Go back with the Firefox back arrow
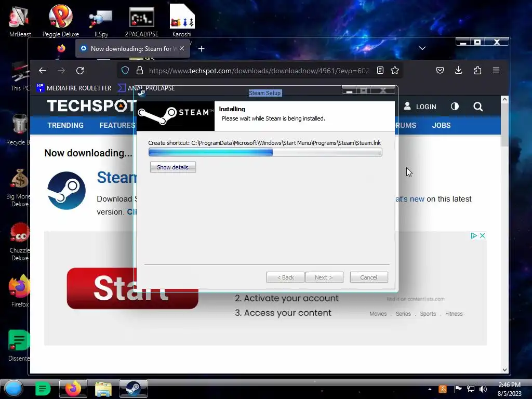 tap(43, 71)
